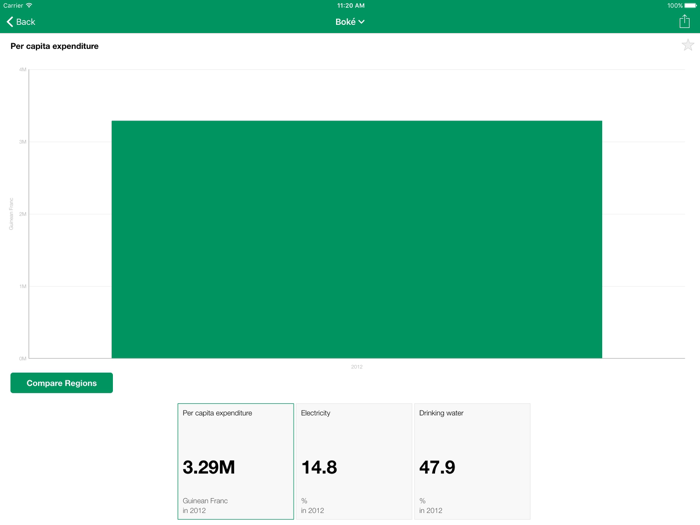Tap the Wi-Fi icon in status bar

(29, 5)
